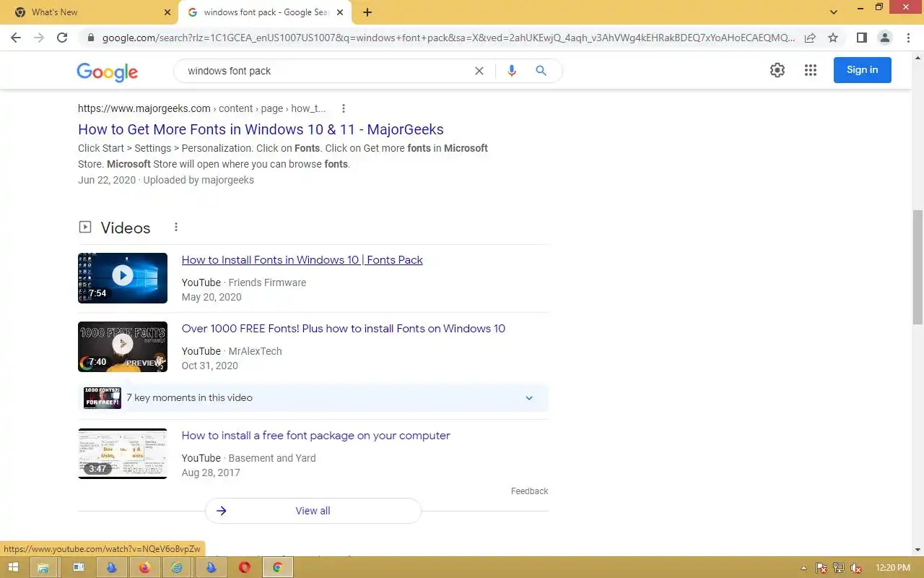Image resolution: width=924 pixels, height=578 pixels.
Task: Bookmark this page with the star icon
Action: click(x=833, y=38)
